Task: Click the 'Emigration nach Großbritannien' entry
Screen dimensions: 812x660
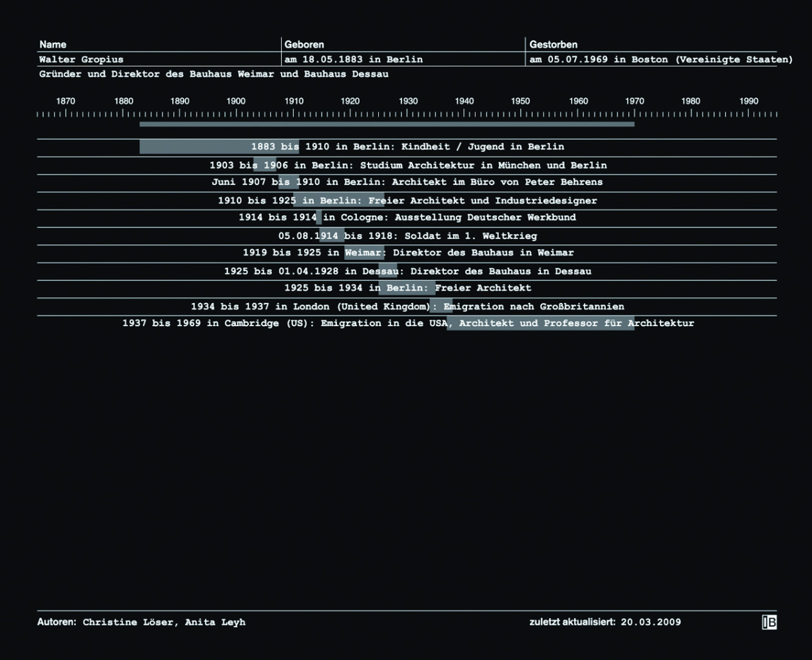Action: click(407, 307)
